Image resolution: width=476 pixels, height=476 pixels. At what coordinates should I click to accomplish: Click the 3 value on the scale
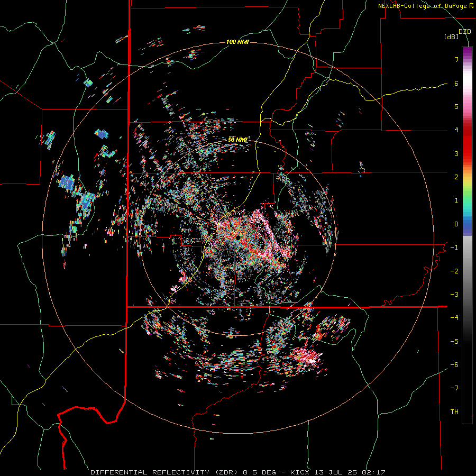[456, 153]
